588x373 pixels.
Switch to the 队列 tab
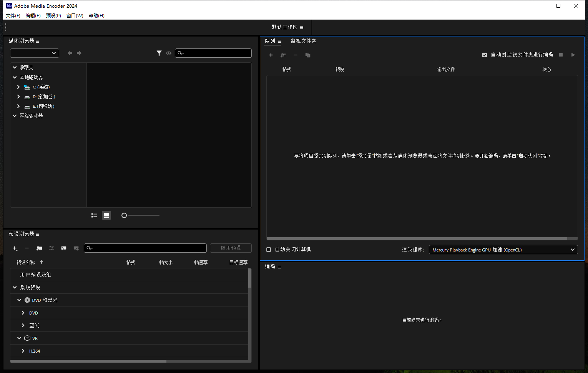[x=270, y=41]
